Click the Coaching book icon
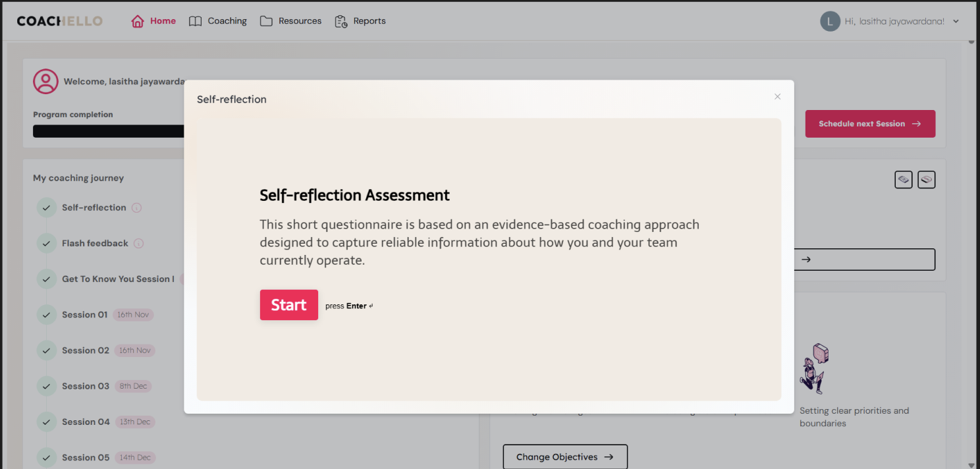Screen dimensions: 980x469 pos(195,21)
